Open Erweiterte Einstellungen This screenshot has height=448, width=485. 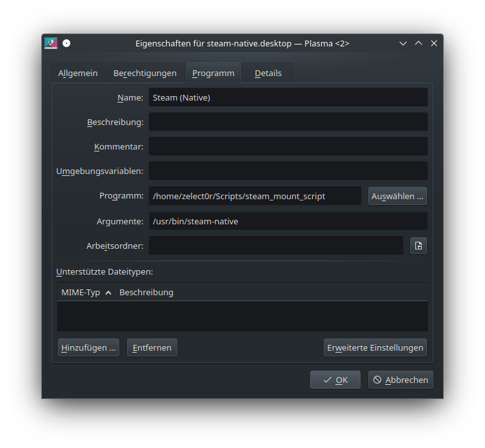pos(375,347)
